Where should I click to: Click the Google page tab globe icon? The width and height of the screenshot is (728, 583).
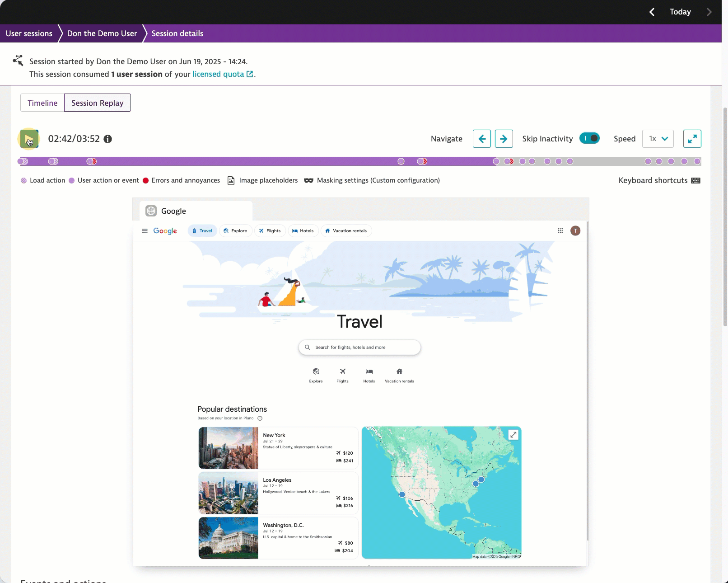click(151, 211)
